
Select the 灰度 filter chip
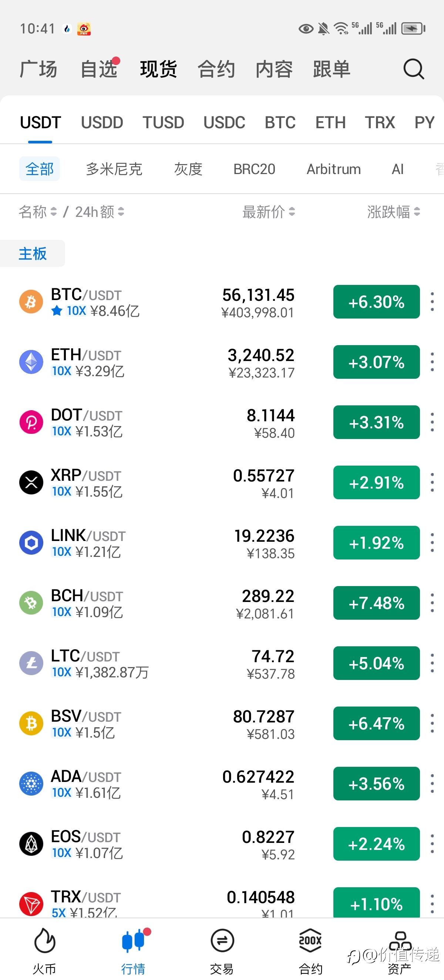coord(188,169)
